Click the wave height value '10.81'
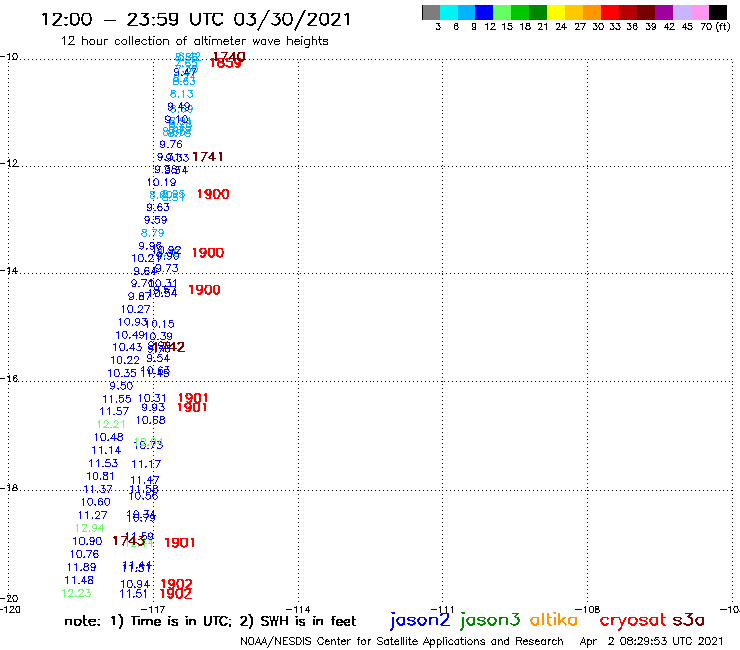This screenshot has height=650, width=740. (100, 476)
